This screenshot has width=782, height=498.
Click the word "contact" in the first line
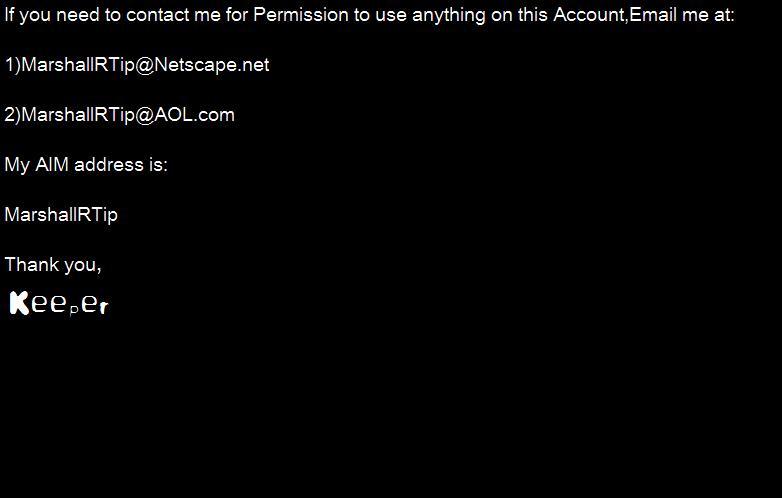155,15
